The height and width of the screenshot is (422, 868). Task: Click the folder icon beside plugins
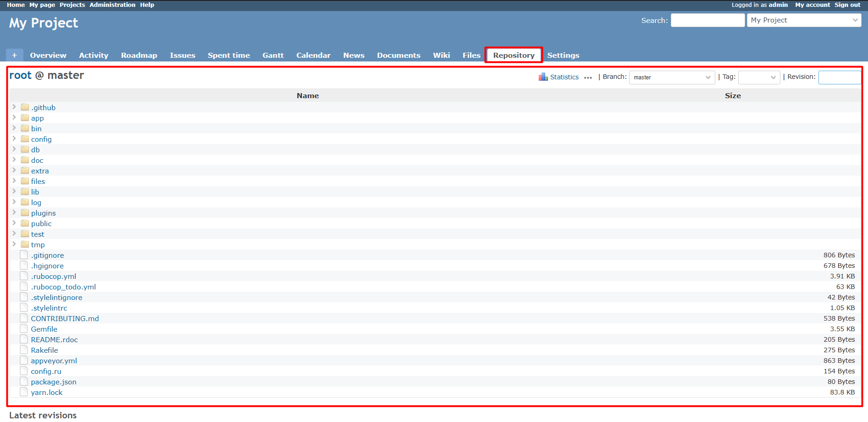click(x=25, y=212)
